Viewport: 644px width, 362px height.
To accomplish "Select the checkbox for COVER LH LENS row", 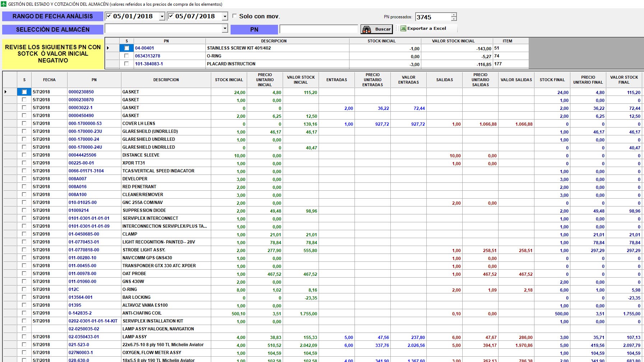I will (x=24, y=124).
